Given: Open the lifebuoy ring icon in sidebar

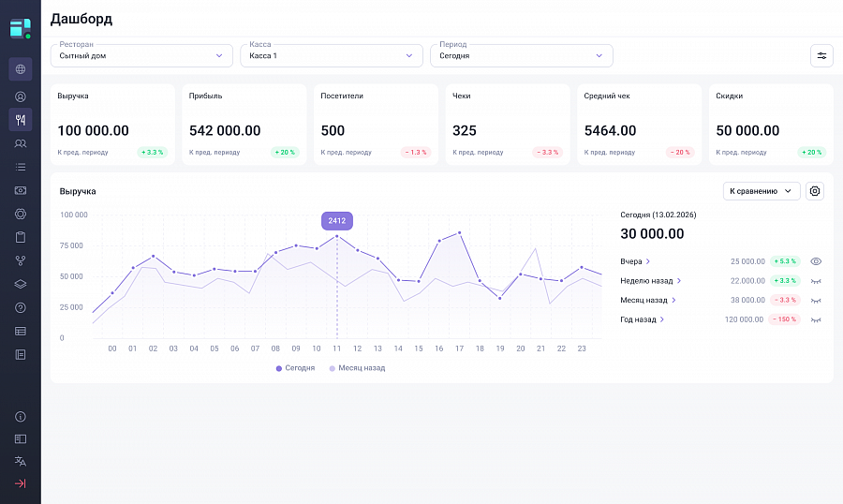Looking at the screenshot, I should tap(21, 215).
